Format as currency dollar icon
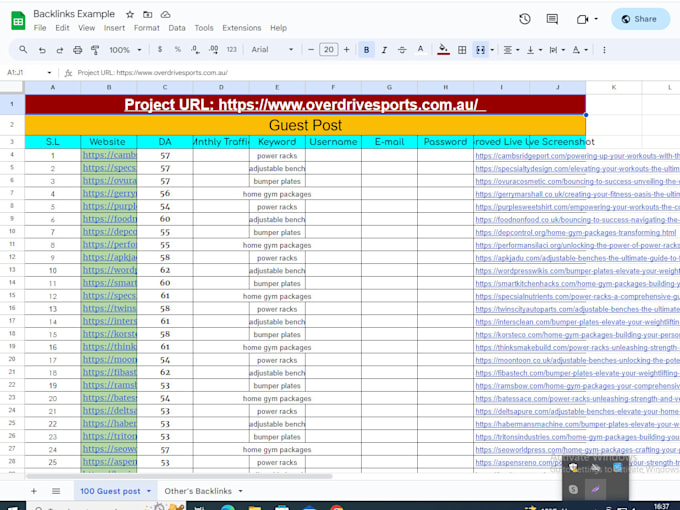This screenshot has height=510, width=680. (x=160, y=49)
